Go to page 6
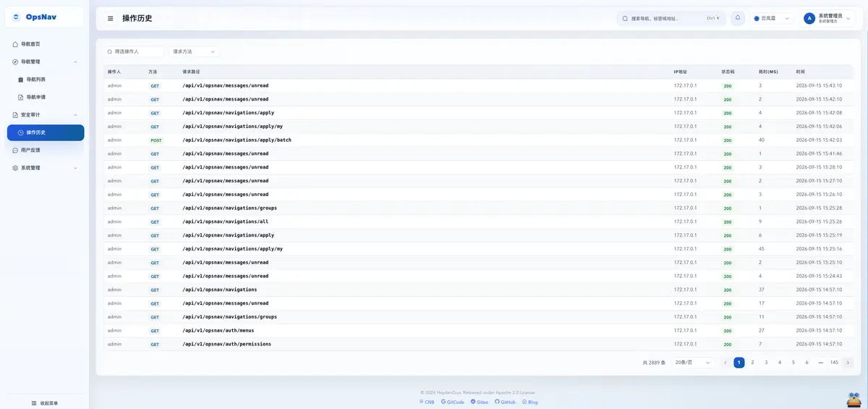The image size is (868, 409). (x=807, y=363)
